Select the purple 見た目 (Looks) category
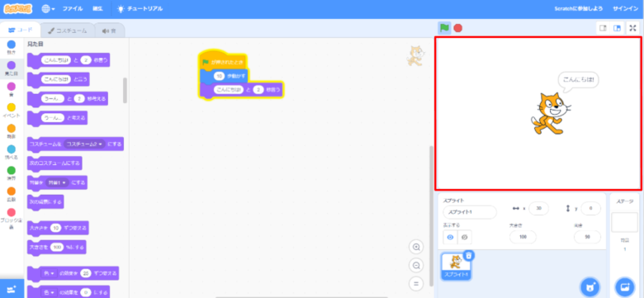 12,69
